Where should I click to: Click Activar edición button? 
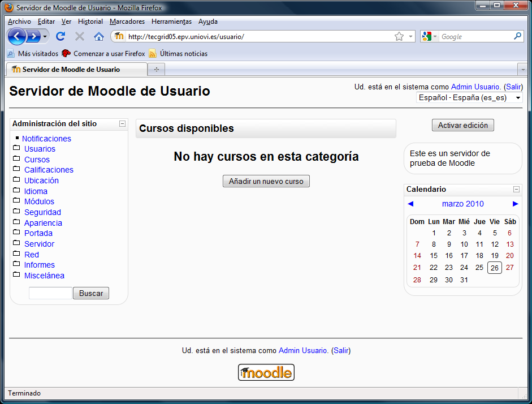pos(463,125)
